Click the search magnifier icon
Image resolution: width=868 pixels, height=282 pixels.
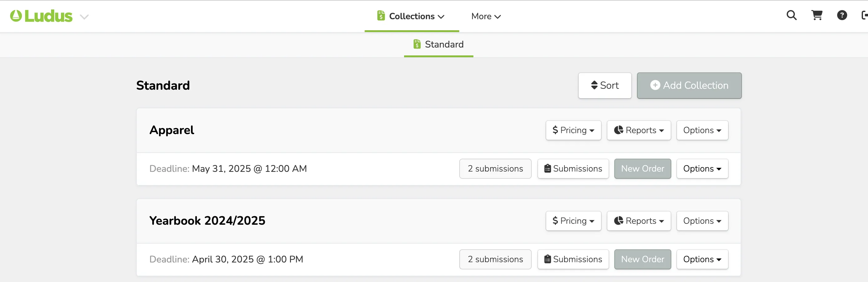click(x=791, y=15)
